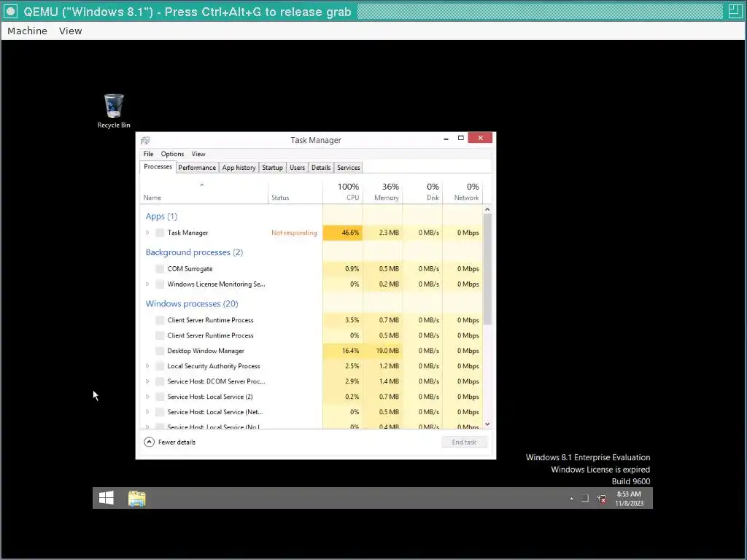Switch to the Details tab
The height and width of the screenshot is (560, 747).
[321, 168]
